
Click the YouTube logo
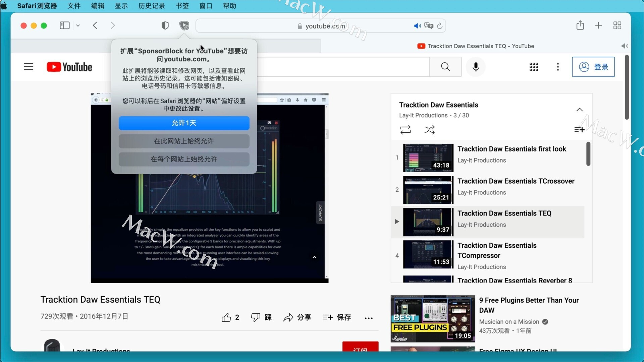(x=69, y=67)
